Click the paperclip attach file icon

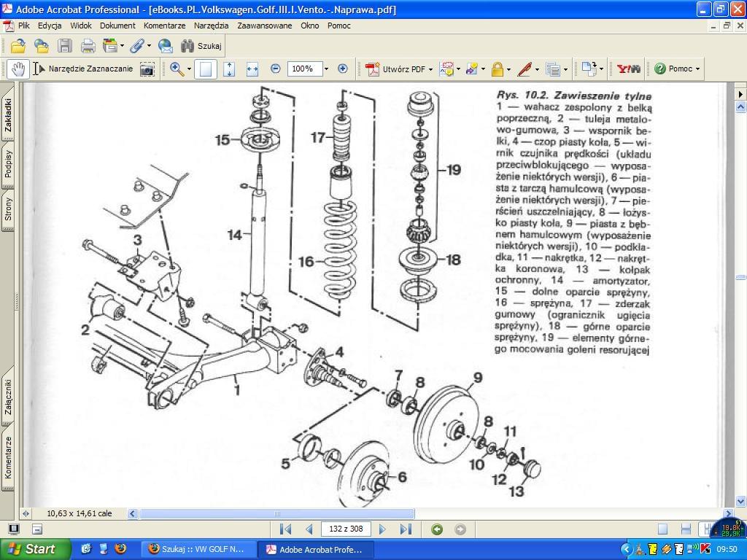[137, 46]
